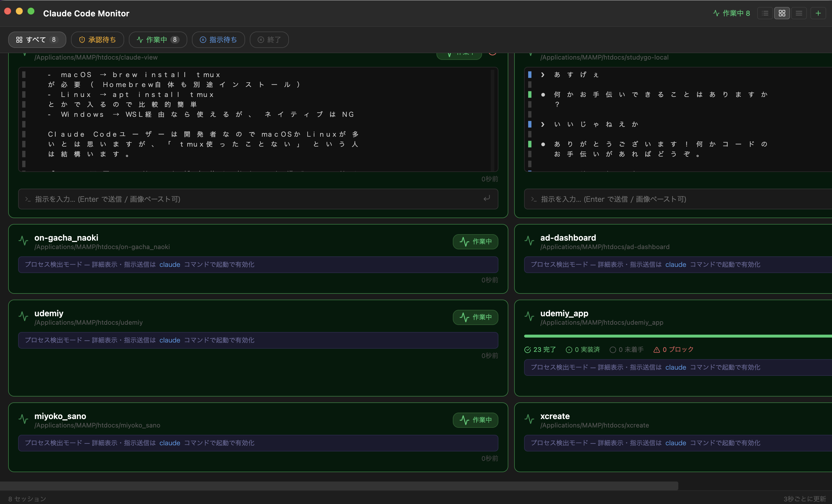Click claude link in ad-dashboard notice
The width and height of the screenshot is (832, 504).
tap(675, 264)
